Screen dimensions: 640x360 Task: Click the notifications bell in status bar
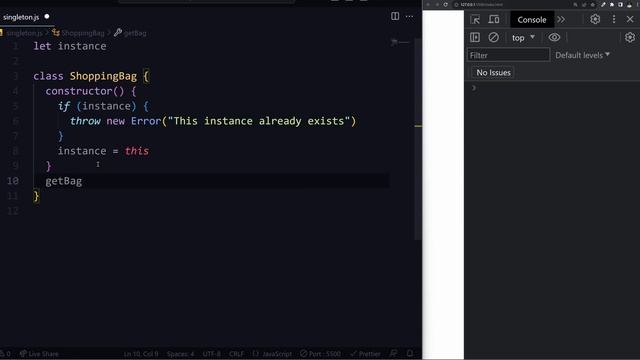coord(410,353)
